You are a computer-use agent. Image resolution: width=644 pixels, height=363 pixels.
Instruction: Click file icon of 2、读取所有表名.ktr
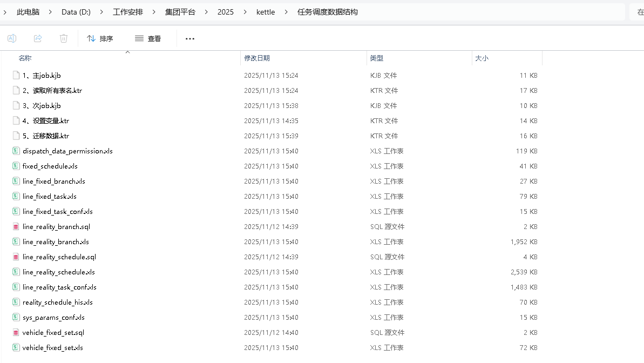pyautogui.click(x=16, y=90)
